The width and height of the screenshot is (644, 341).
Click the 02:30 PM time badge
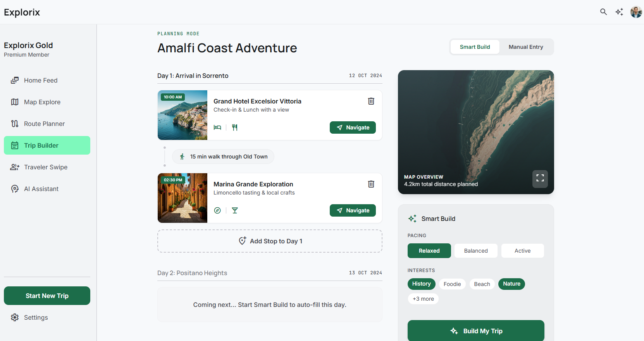click(x=173, y=180)
